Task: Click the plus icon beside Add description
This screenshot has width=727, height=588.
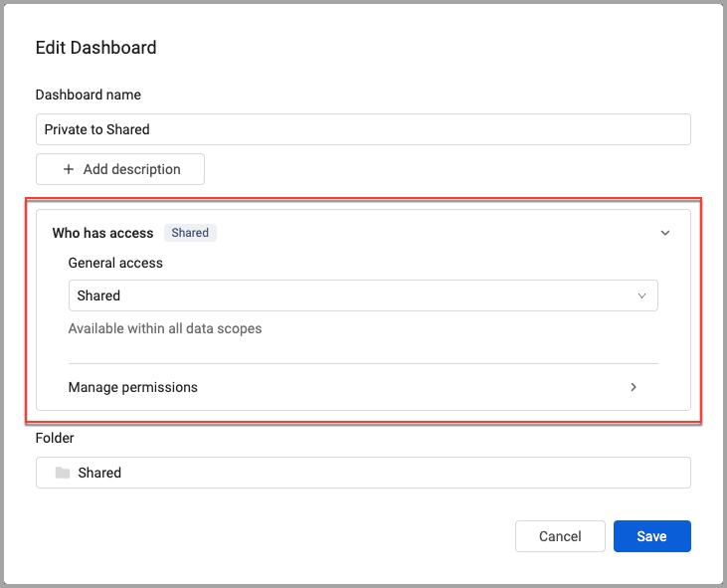Action: (69, 169)
